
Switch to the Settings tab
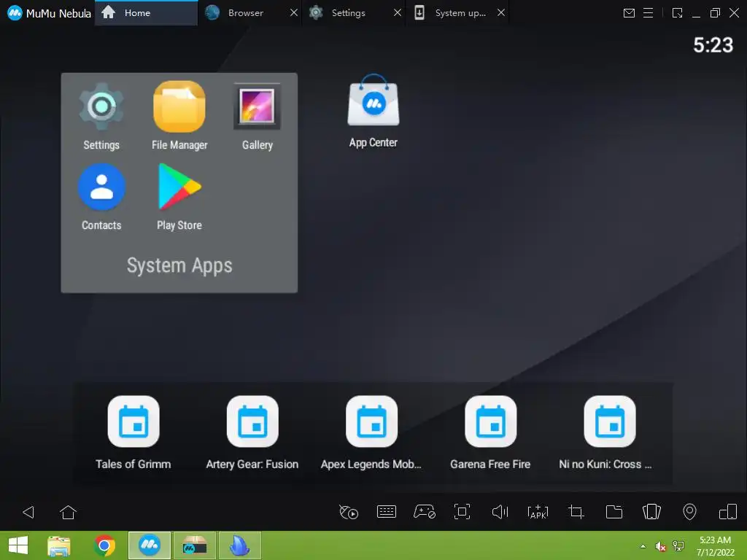click(348, 13)
